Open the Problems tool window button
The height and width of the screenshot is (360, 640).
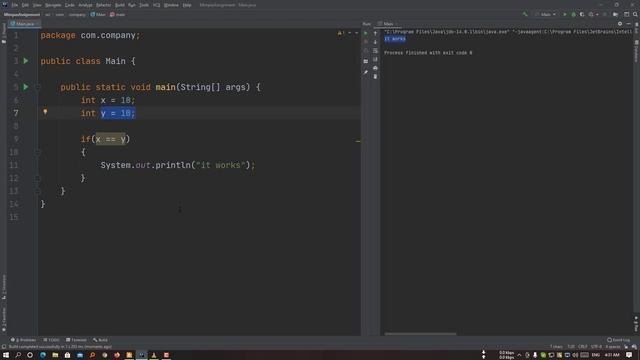[x=24, y=340]
